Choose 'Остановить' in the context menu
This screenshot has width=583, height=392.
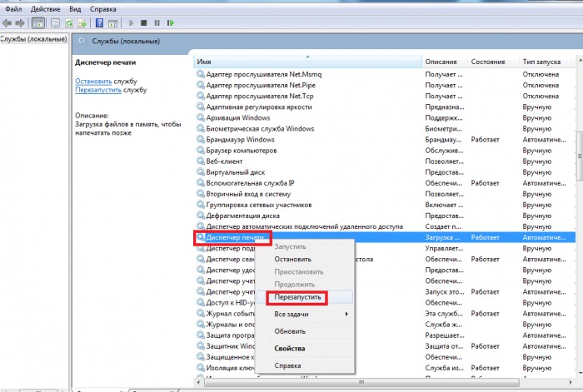pos(292,260)
